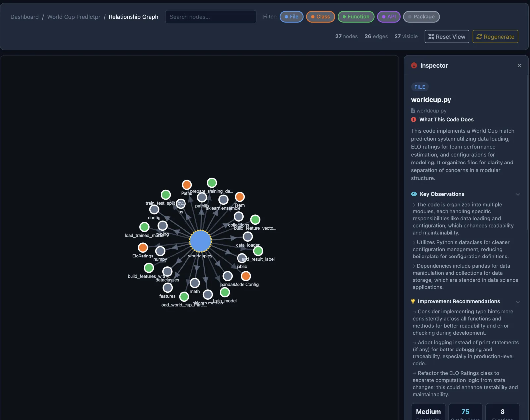Image resolution: width=530 pixels, height=420 pixels.
Task: Select the green train_model function node
Action: pyautogui.click(x=225, y=292)
